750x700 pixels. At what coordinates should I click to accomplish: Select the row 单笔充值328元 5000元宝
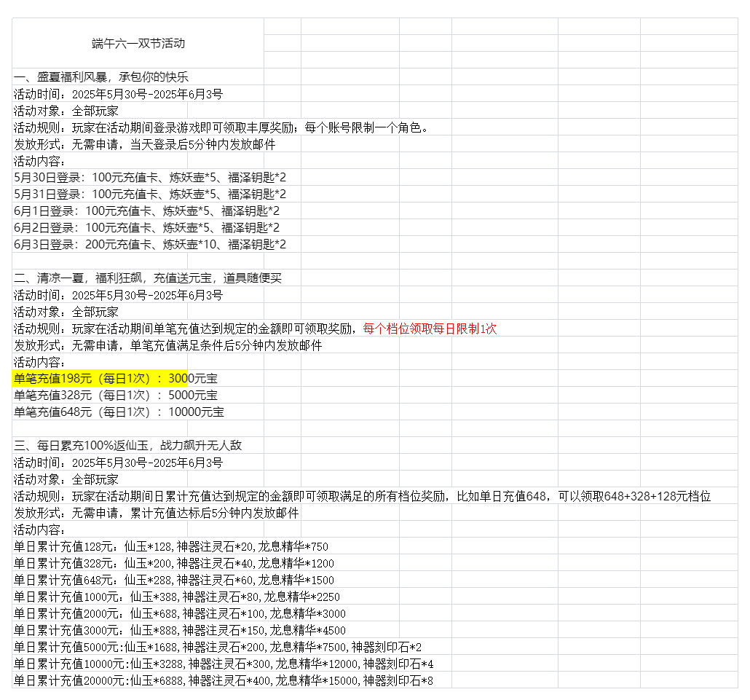(x=115, y=396)
